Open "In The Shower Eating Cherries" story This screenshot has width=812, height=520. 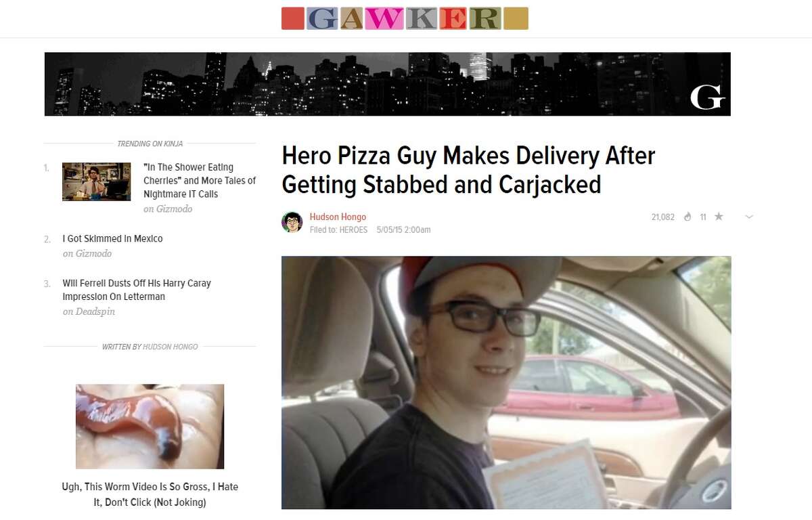click(200, 180)
